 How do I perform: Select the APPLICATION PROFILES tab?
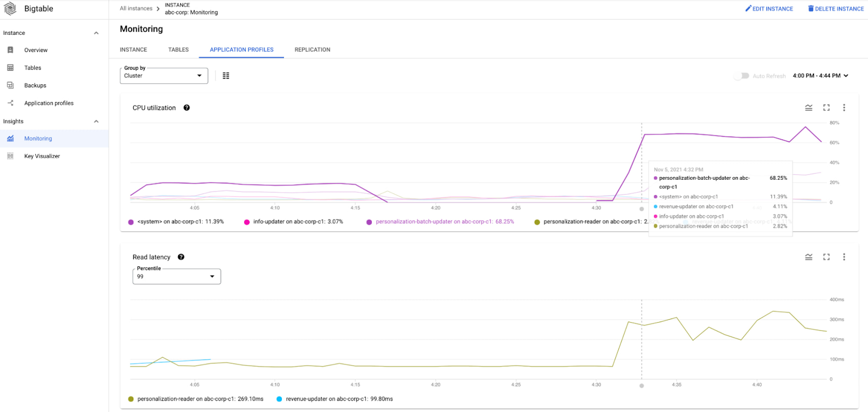click(x=242, y=50)
